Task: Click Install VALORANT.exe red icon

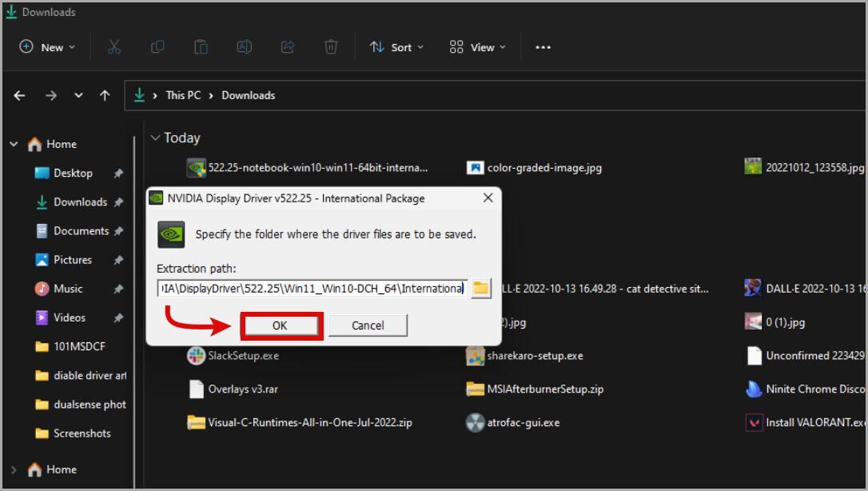Action: (754, 422)
